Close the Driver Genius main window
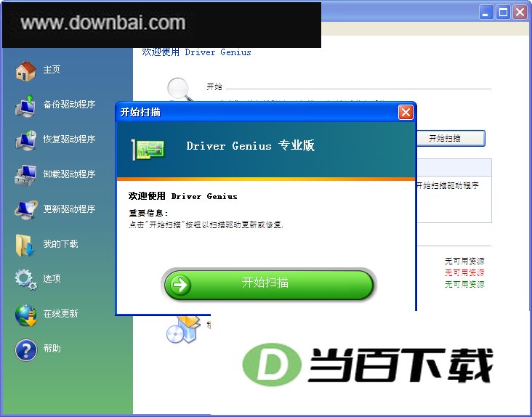This screenshot has width=532, height=417. 520,12
